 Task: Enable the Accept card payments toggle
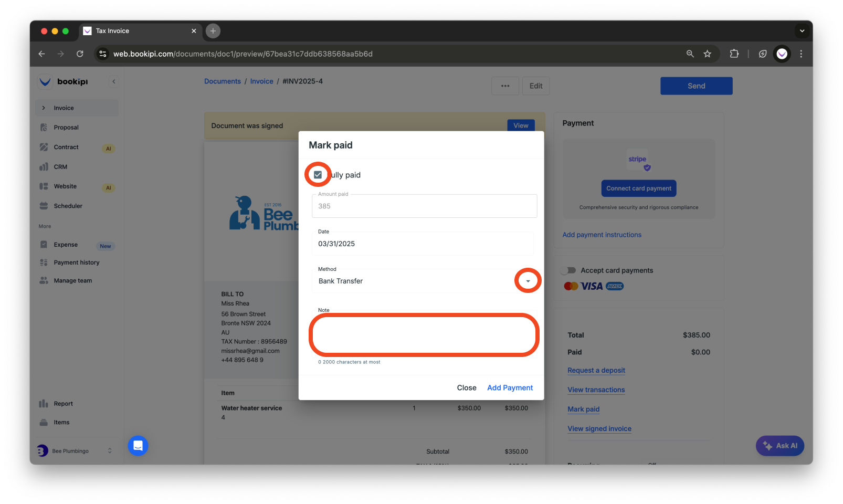570,270
